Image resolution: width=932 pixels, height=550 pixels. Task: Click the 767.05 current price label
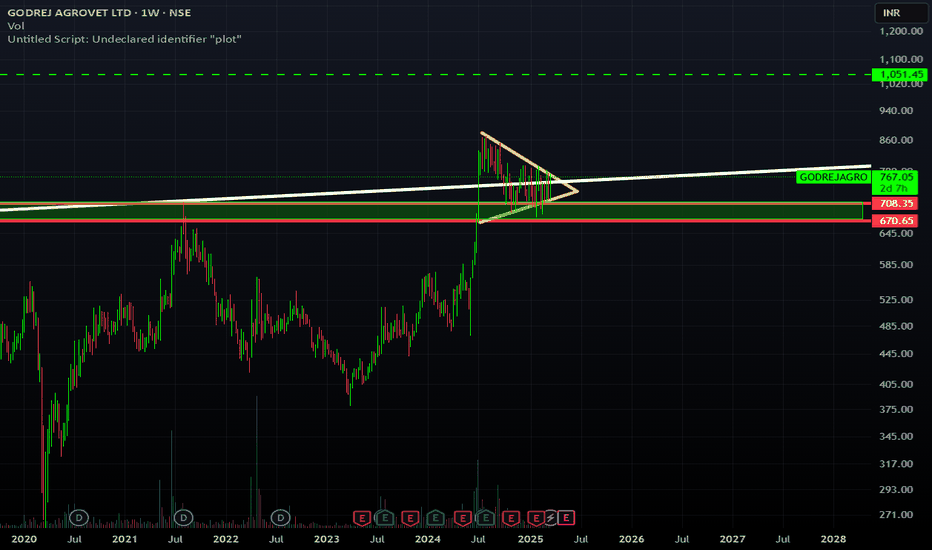coord(896,177)
